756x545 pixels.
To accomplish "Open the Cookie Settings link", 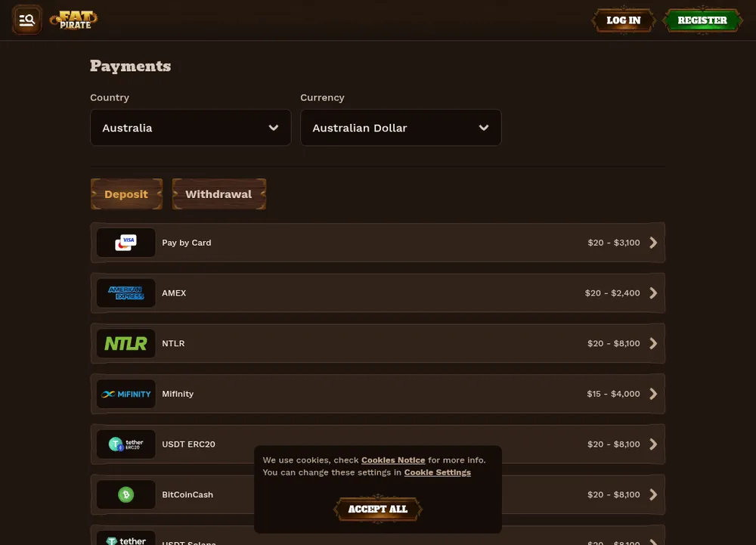I will (437, 472).
